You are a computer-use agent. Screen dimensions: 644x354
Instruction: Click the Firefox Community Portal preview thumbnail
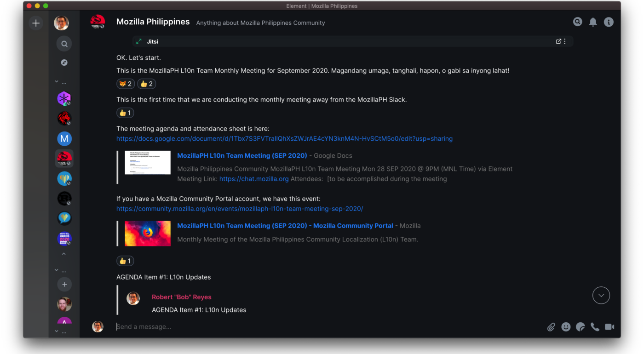pos(148,233)
